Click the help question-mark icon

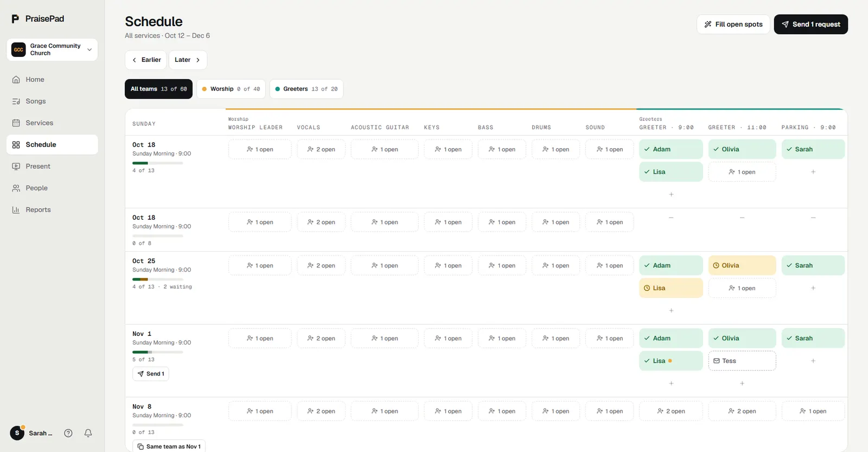(x=68, y=433)
